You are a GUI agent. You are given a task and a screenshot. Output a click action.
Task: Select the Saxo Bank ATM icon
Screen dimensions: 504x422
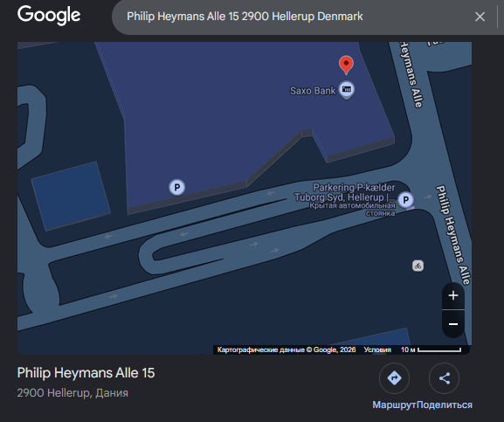(x=347, y=90)
